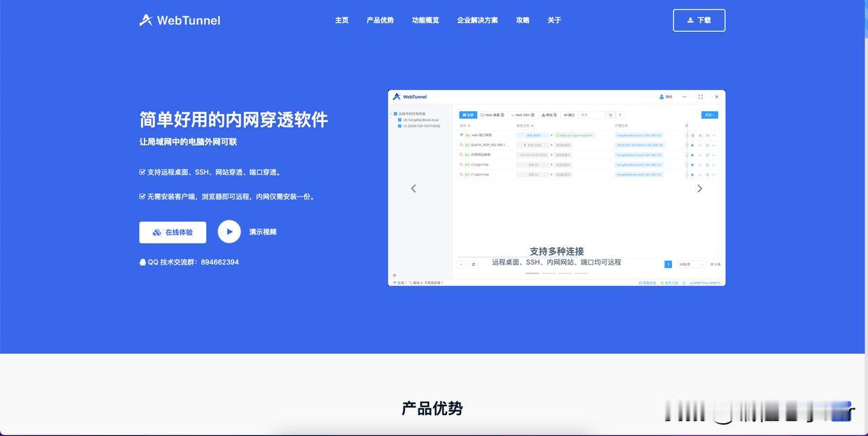The width and height of the screenshot is (868, 436).
Task: Select the fourth carousel indicator bar
Action: 581,273
